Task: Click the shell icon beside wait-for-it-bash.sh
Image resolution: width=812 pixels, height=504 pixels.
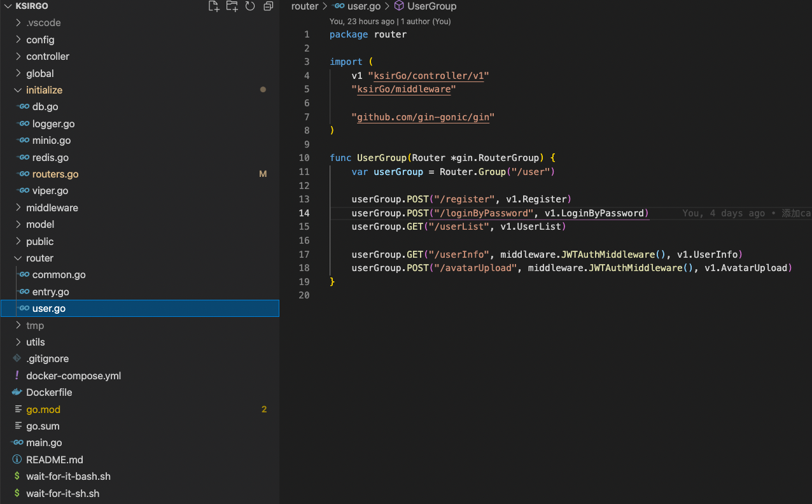Action: click(17, 476)
